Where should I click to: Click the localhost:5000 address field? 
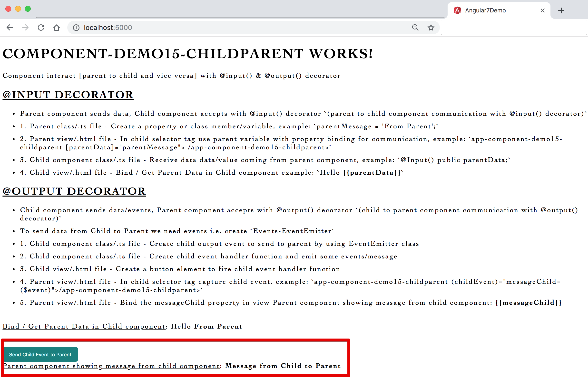pyautogui.click(x=221, y=28)
